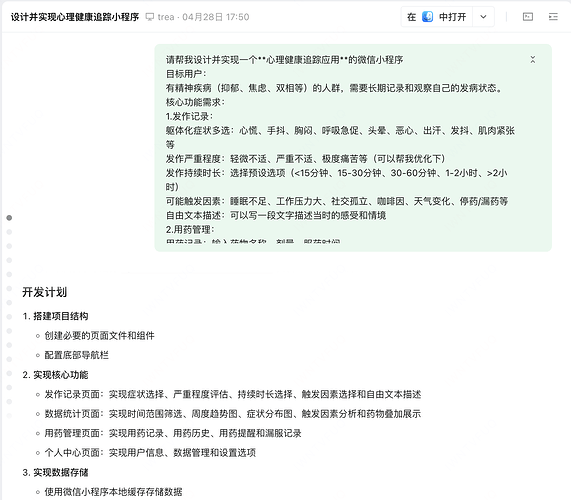Click the 2.用药管理: line
This screenshot has width=571, height=500.
tap(190, 230)
